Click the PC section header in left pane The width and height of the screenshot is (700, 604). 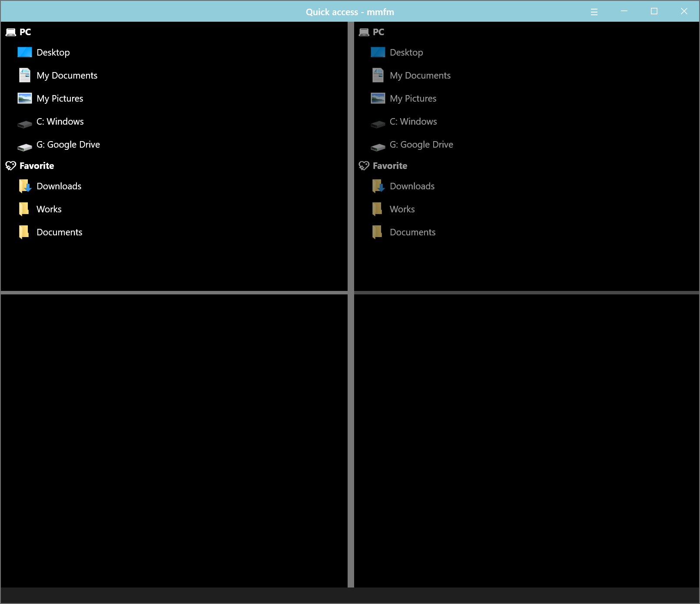(x=25, y=32)
